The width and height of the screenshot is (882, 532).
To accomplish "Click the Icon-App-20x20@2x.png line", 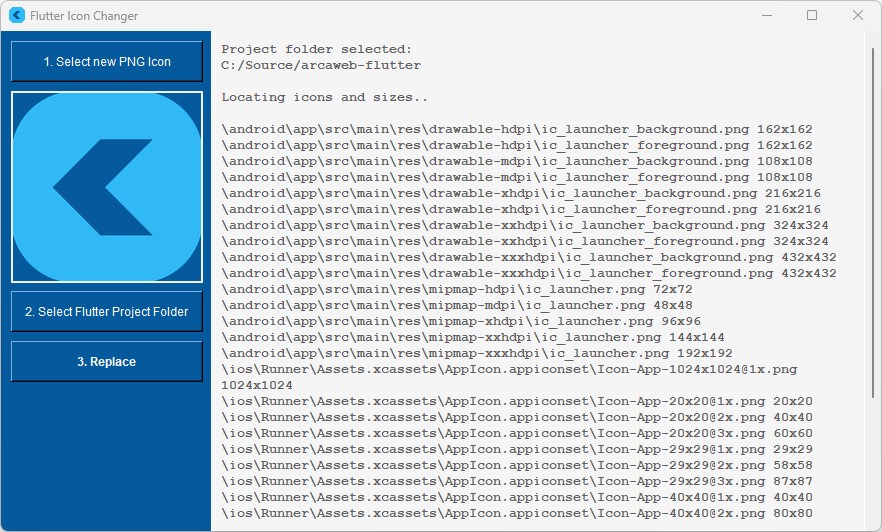I will 517,417.
